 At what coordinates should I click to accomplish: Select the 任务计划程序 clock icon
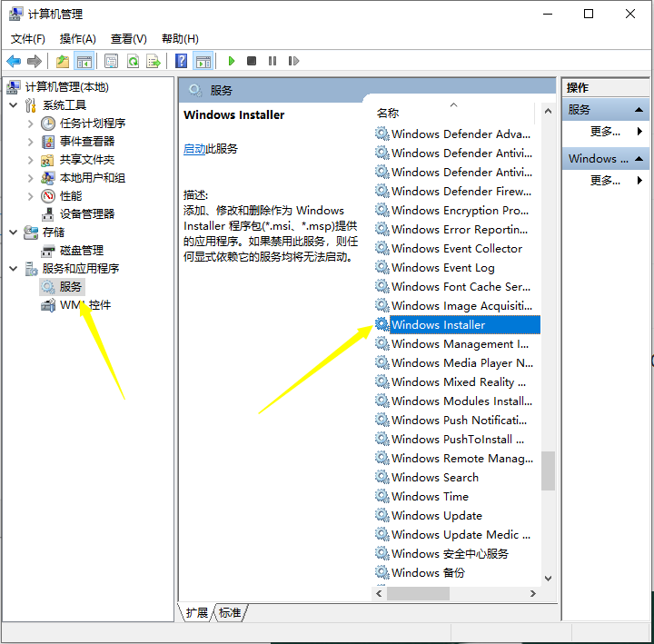tap(48, 124)
